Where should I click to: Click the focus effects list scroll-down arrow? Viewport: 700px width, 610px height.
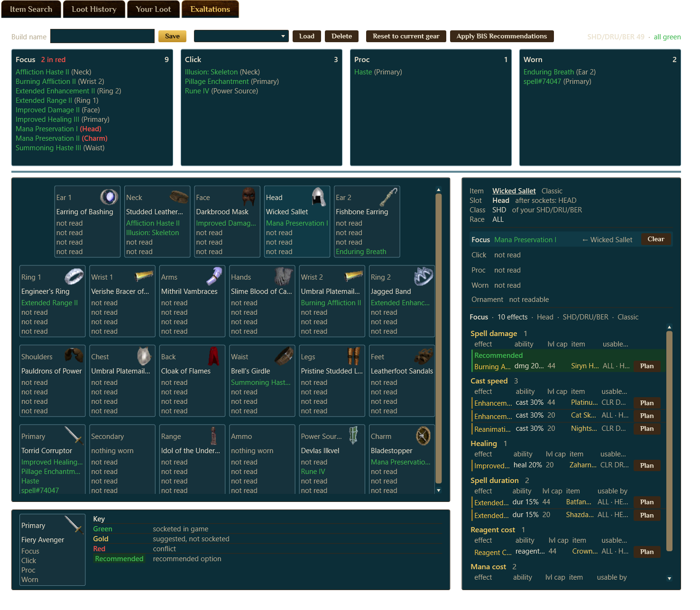(x=670, y=578)
